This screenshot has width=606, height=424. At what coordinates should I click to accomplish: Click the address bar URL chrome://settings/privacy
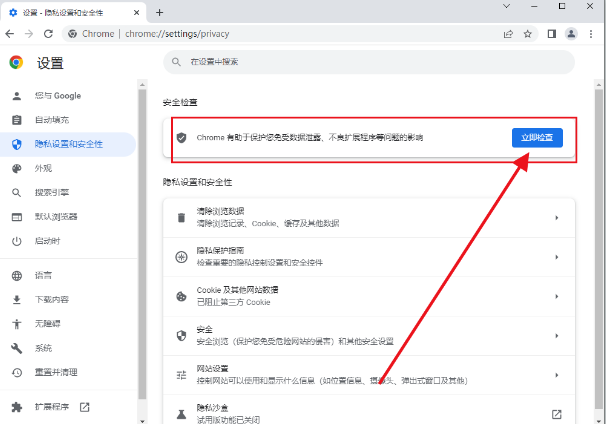tap(177, 34)
